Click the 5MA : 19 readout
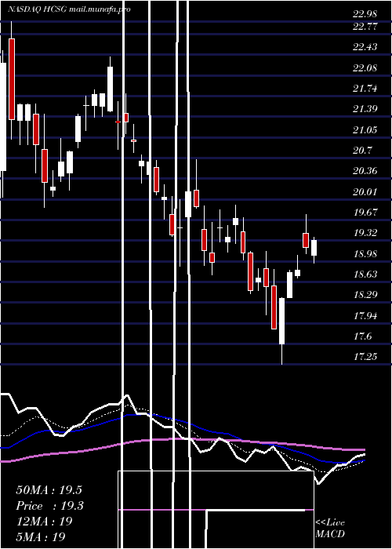 pos(41,536)
